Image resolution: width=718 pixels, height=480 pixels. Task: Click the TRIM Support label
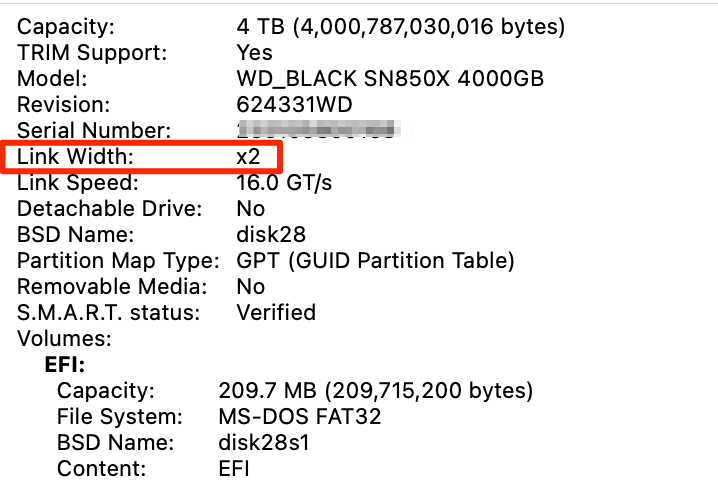[x=92, y=53]
